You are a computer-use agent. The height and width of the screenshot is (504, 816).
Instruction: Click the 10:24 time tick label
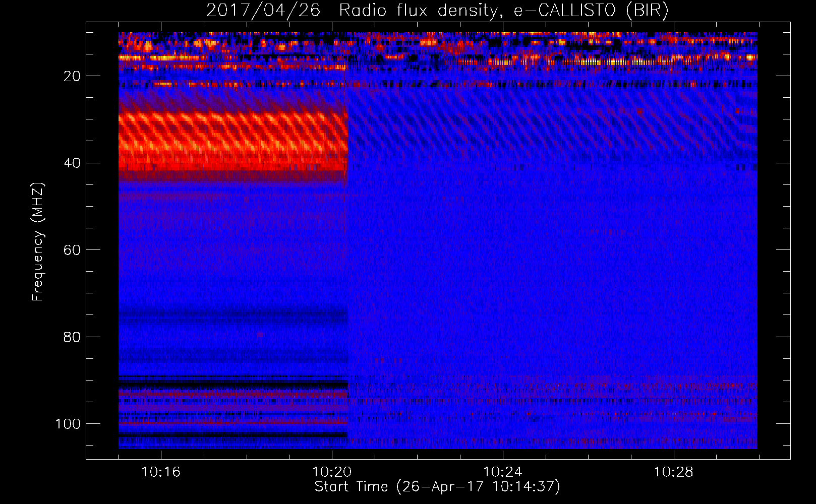(503, 472)
